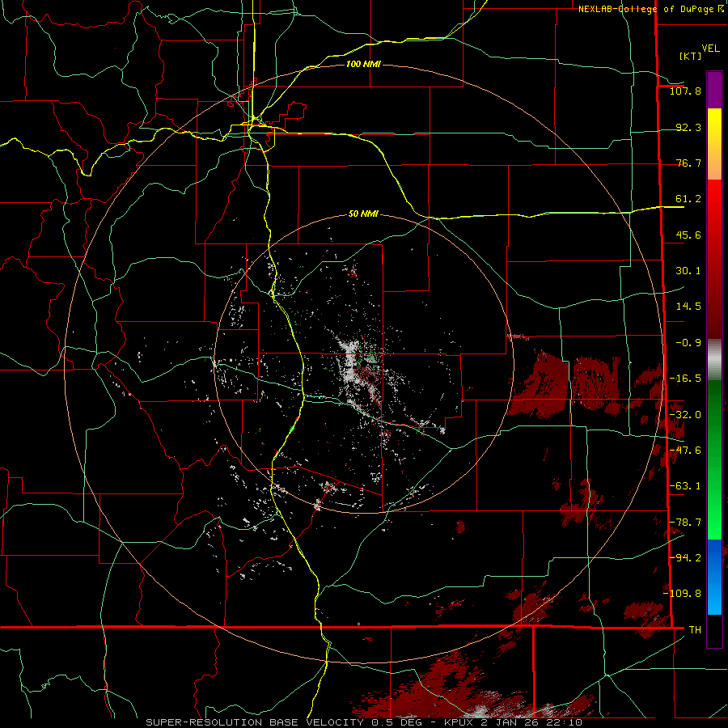Screen dimensions: 728x728
Task: Select the -109.8 scale value
Action: click(682, 594)
